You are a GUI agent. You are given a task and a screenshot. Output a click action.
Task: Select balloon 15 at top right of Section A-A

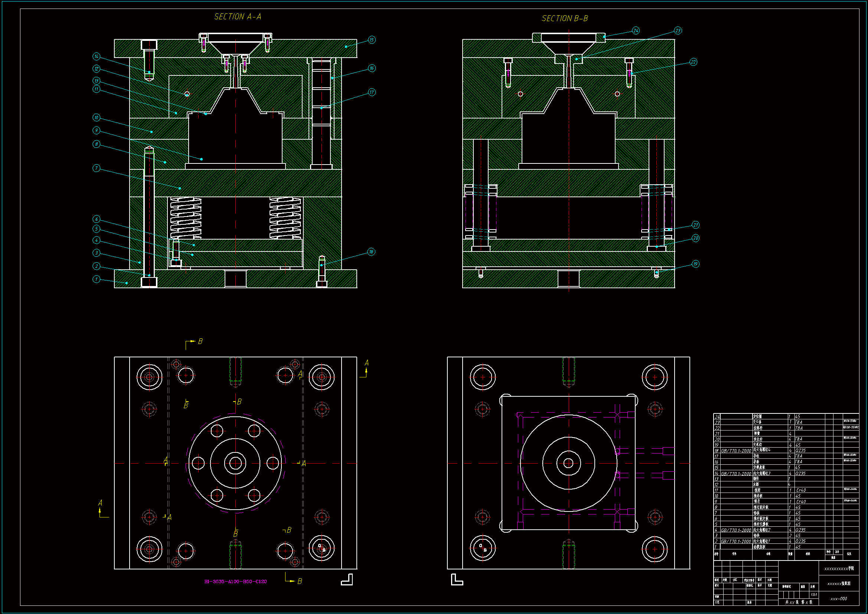372,40
